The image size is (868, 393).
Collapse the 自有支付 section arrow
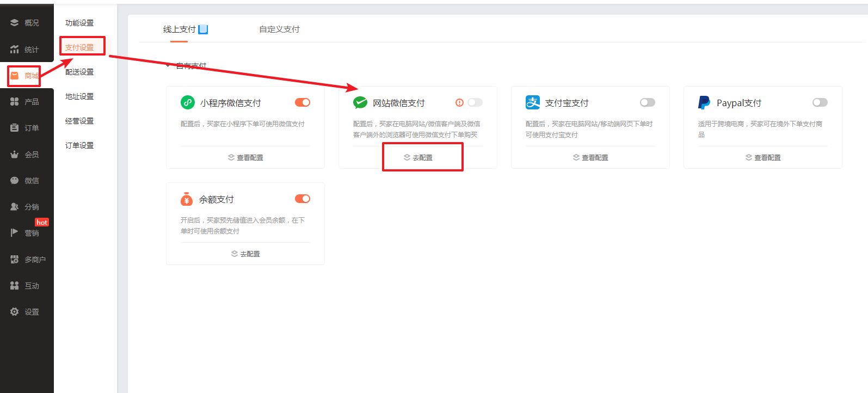coord(168,66)
